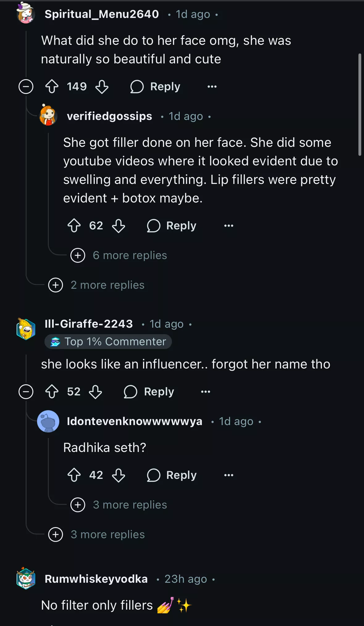Reply to verifiedgossips' comment

(172, 226)
